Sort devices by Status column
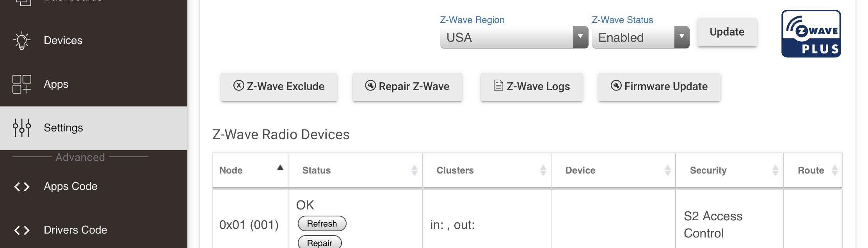This screenshot has width=868, height=248. pyautogui.click(x=355, y=170)
